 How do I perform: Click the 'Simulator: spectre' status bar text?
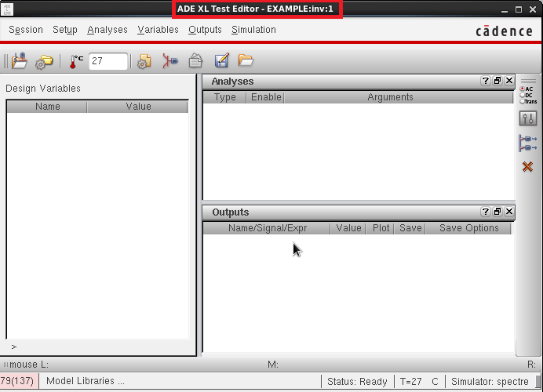pos(490,382)
